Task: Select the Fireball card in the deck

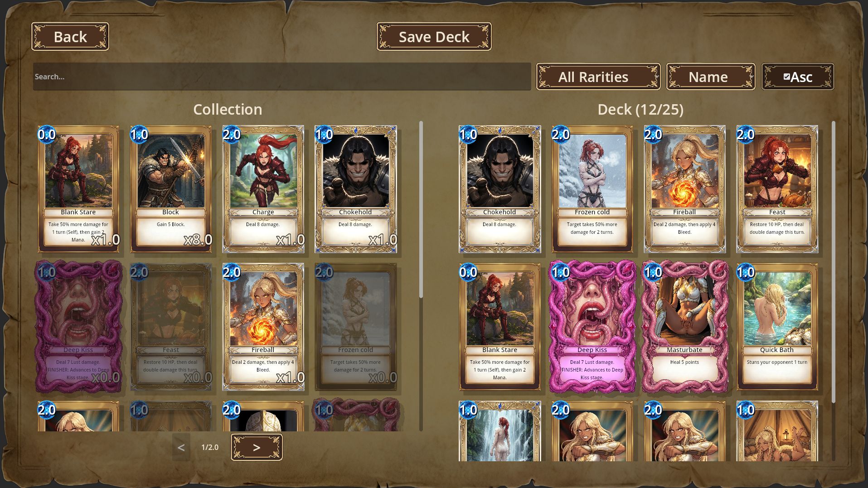Action: coord(684,189)
